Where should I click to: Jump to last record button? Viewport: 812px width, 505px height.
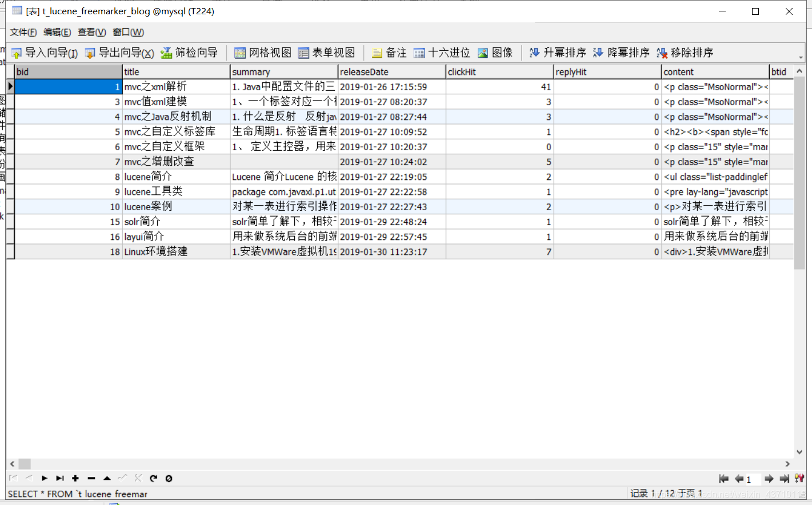60,478
